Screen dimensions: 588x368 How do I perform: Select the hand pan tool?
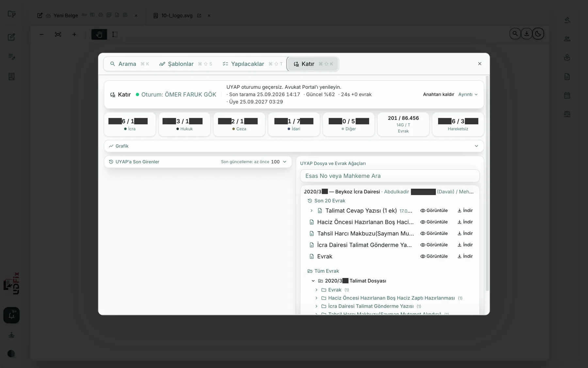click(x=99, y=34)
